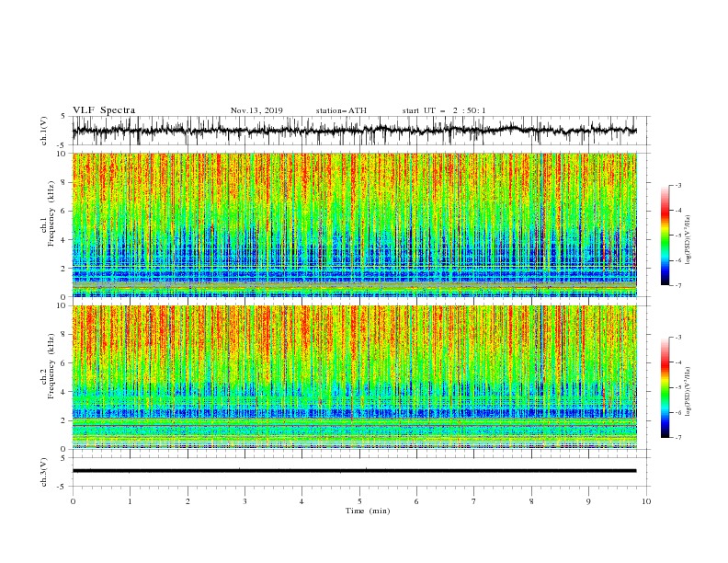
Task: Click the "6" frequency tick of ch.2 spectrogram
Action: coord(64,362)
